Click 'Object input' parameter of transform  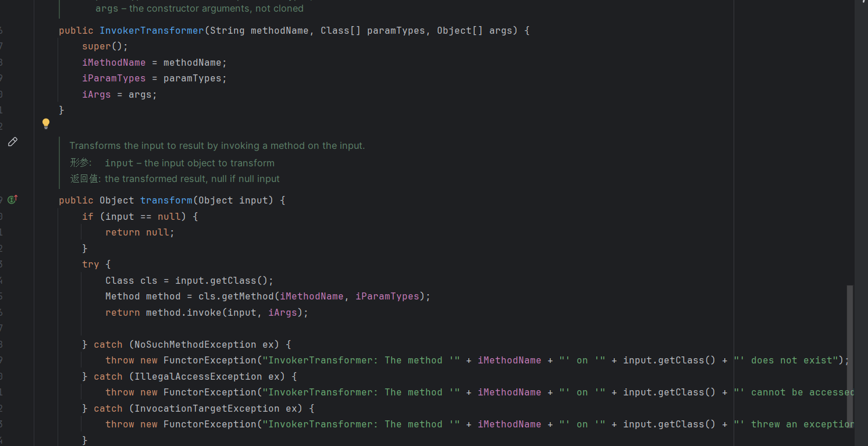pyautogui.click(x=233, y=200)
